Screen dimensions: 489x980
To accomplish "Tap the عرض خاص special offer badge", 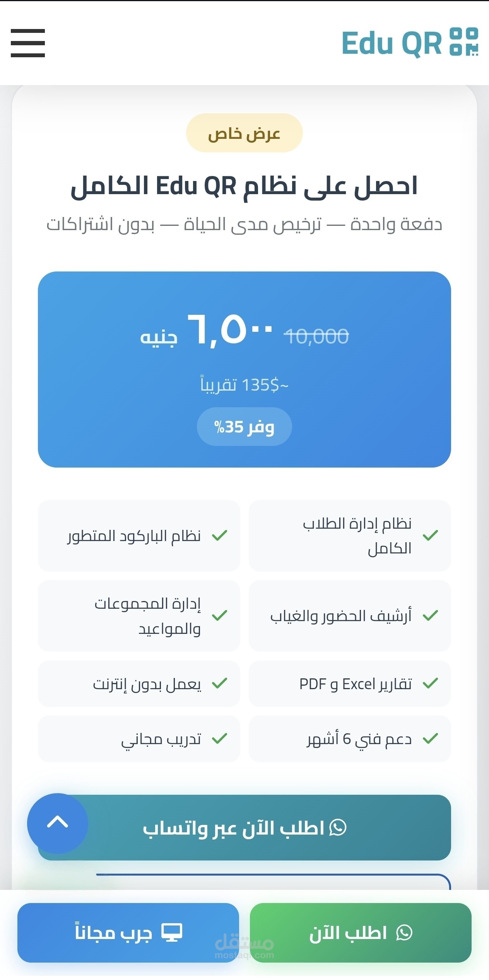I will [244, 133].
